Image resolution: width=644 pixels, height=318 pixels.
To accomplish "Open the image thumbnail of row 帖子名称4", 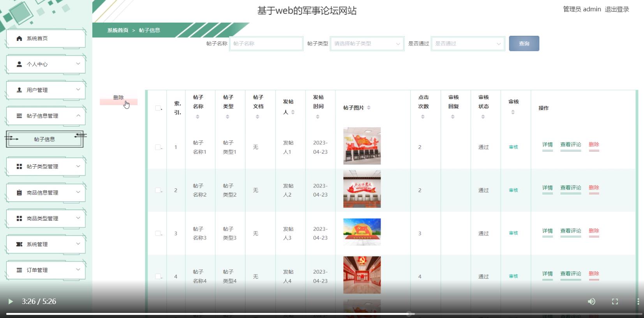I will (362, 275).
